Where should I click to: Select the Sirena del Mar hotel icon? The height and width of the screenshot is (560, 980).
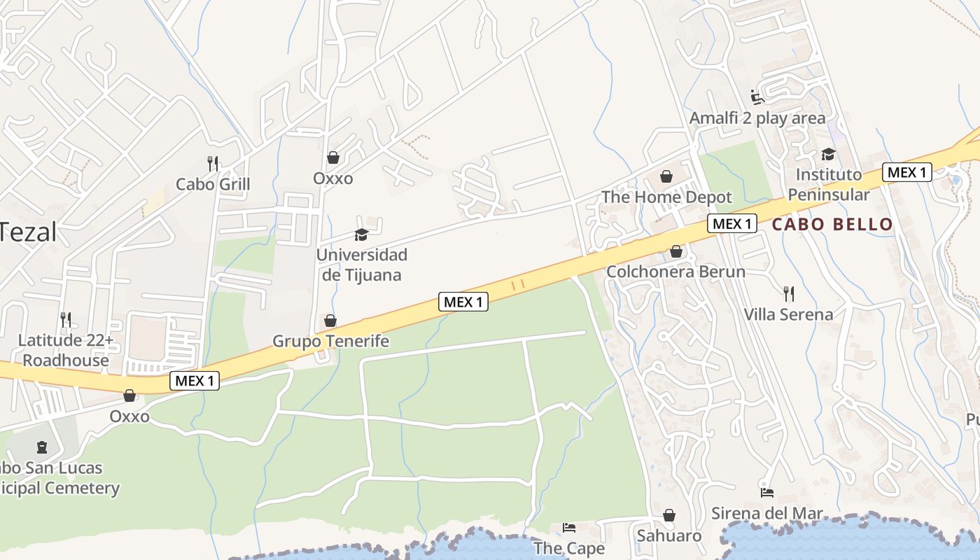[767, 492]
